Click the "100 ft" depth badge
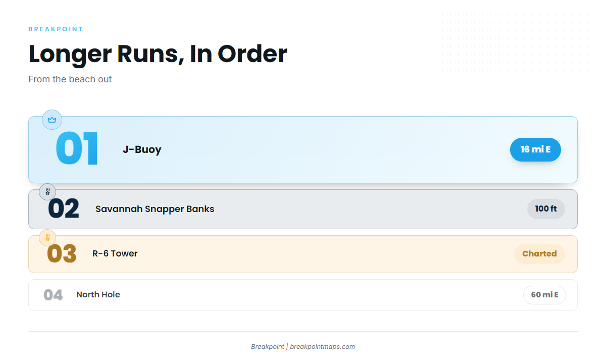This screenshot has height=364, width=606. pyautogui.click(x=546, y=209)
